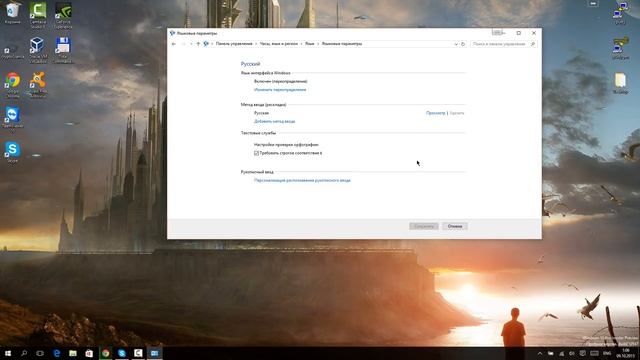The width and height of the screenshot is (640, 360).
Task: Click the Отмена button
Action: [x=455, y=226]
